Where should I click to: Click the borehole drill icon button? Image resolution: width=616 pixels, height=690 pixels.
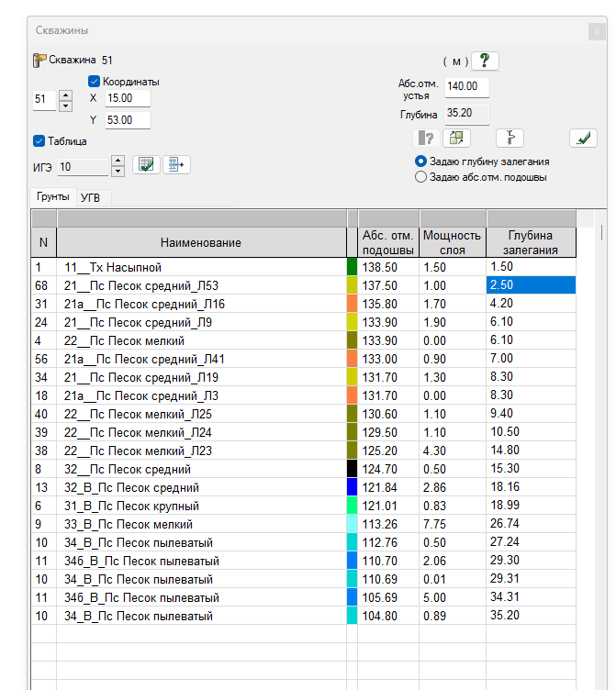point(510,139)
